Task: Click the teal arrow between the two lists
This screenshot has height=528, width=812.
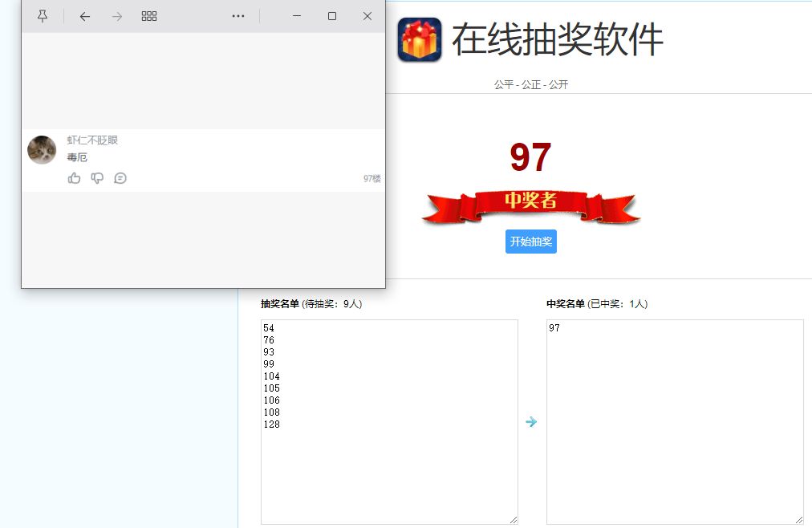Action: (x=531, y=422)
